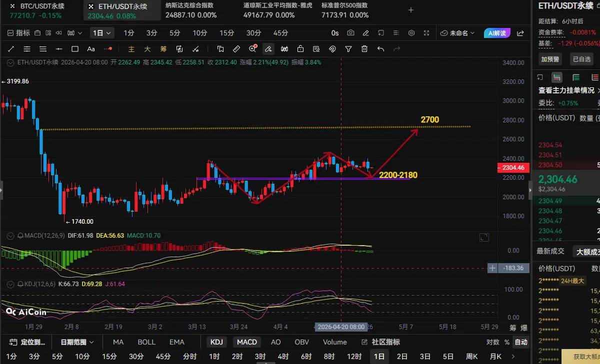This screenshot has width=600, height=364.
Task: Click the 筹 chip distribution icon
Action: click(163, 49)
